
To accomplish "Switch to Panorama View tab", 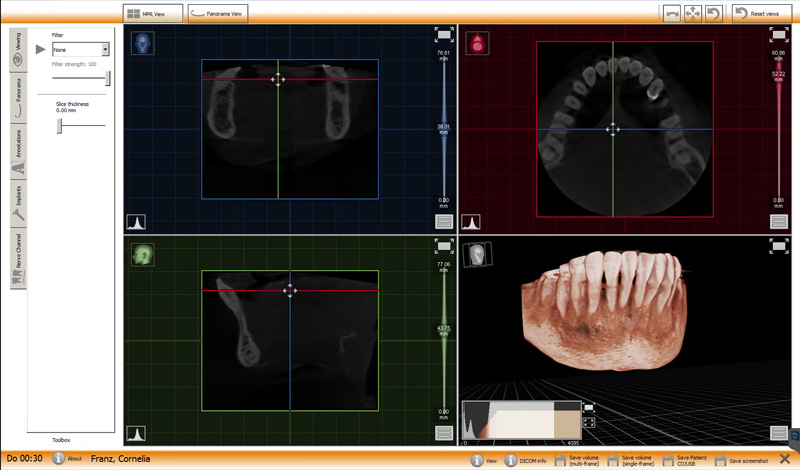I will (218, 13).
